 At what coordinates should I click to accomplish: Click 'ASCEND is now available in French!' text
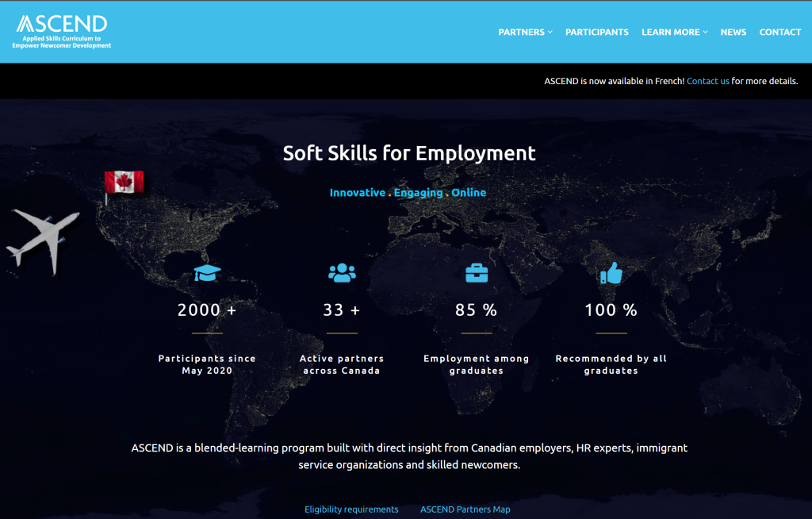(615, 81)
